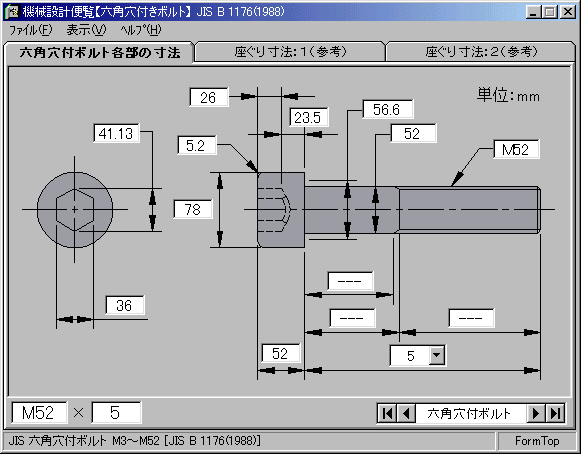Open the ヘルプ(H) menu
The height and width of the screenshot is (454, 581).
click(141, 30)
